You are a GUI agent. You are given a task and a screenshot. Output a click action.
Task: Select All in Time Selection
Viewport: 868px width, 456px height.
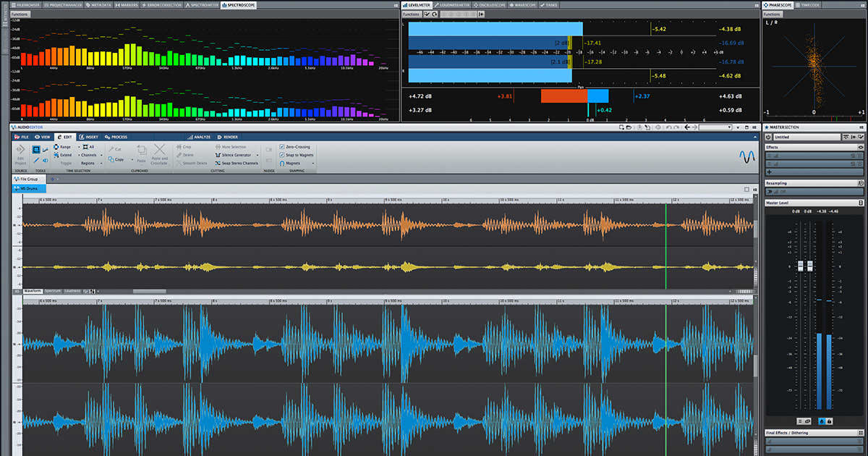tap(87, 147)
